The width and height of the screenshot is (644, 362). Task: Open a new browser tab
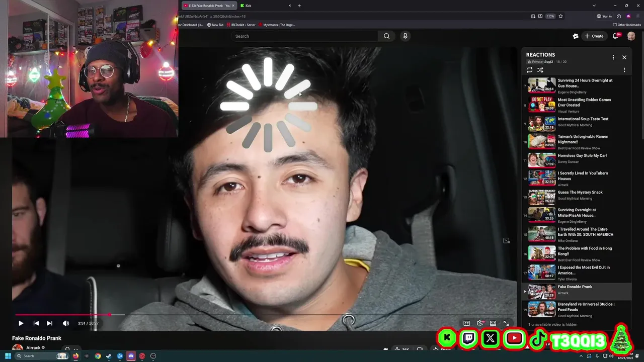pyautogui.click(x=299, y=6)
